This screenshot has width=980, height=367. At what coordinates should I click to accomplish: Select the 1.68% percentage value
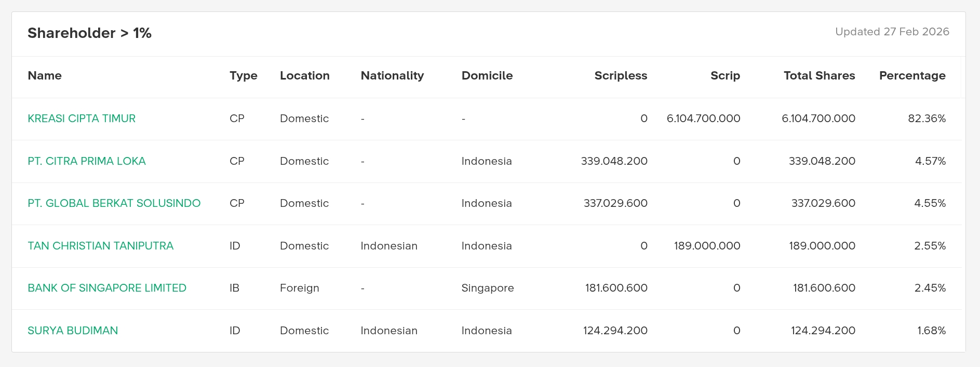coord(932,331)
